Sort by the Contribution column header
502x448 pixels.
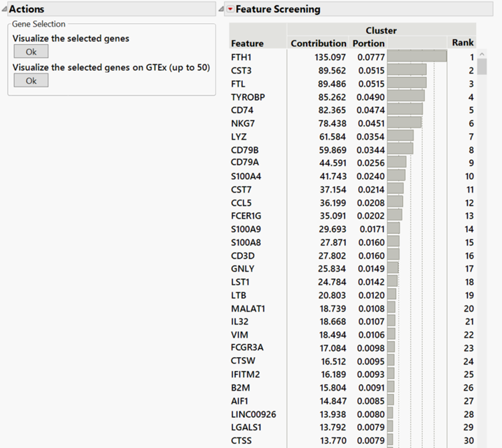[x=319, y=43]
